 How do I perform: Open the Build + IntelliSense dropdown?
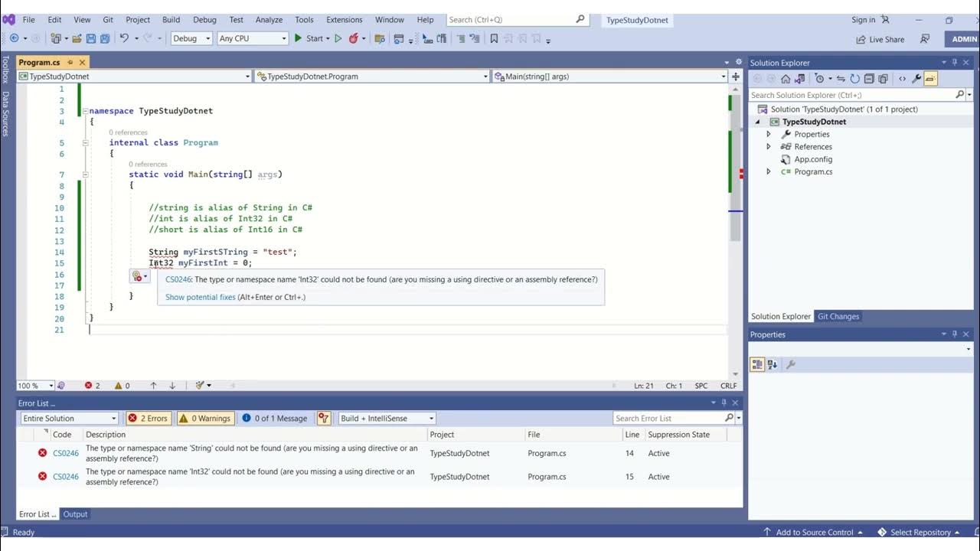387,419
